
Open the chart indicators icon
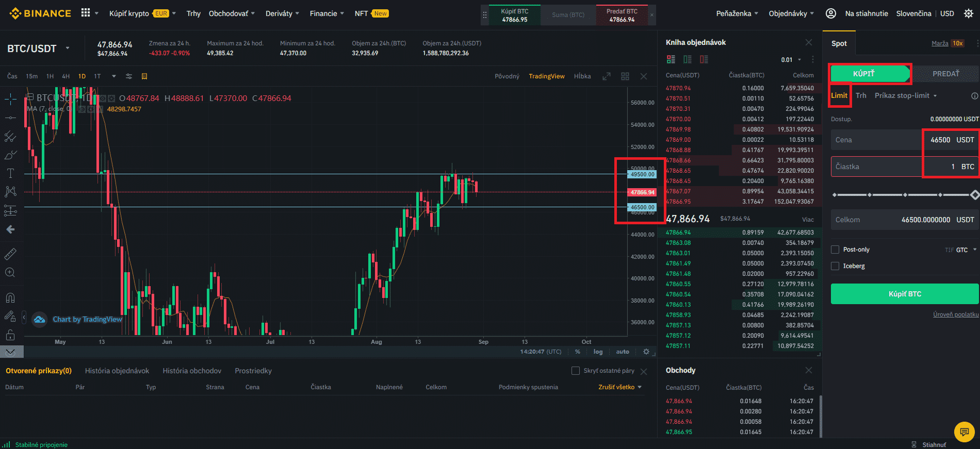coord(129,76)
